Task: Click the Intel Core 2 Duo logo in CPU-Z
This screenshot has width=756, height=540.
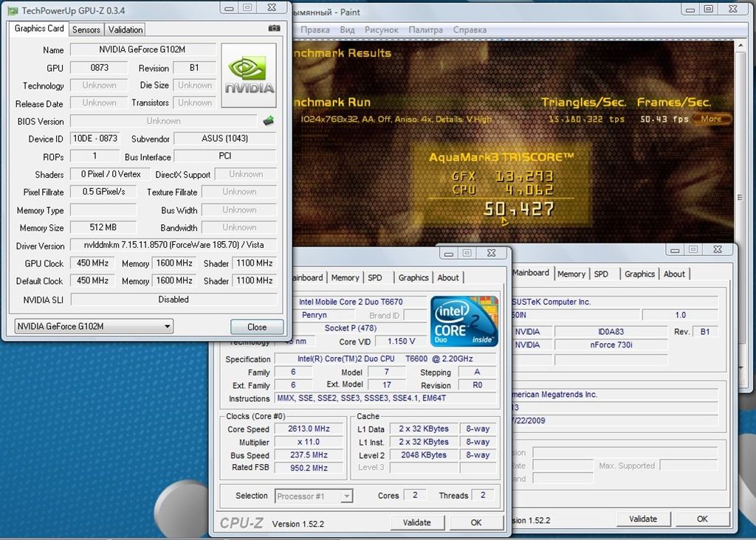Action: 464,322
